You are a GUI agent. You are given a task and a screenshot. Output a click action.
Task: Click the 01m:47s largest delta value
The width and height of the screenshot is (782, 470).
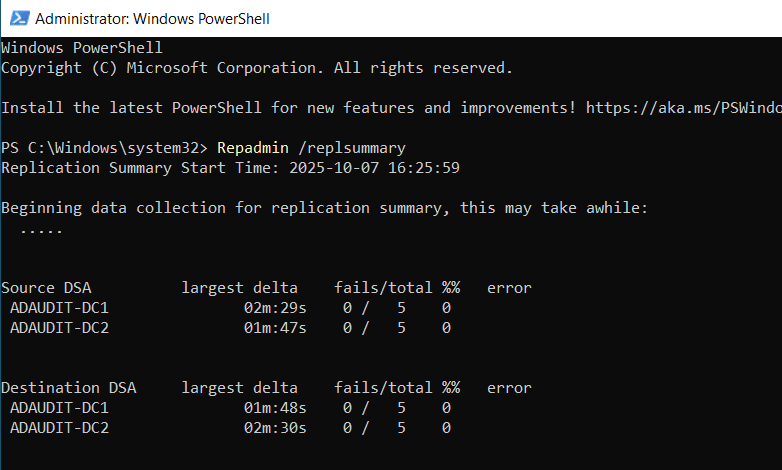point(274,327)
